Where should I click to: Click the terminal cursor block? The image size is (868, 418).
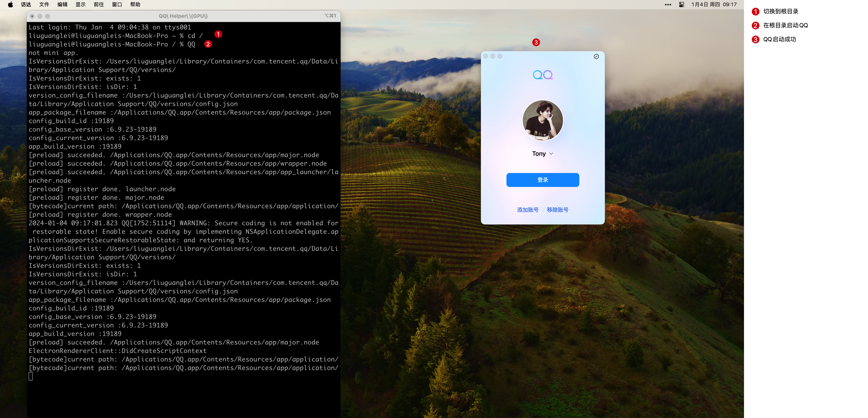click(31, 376)
